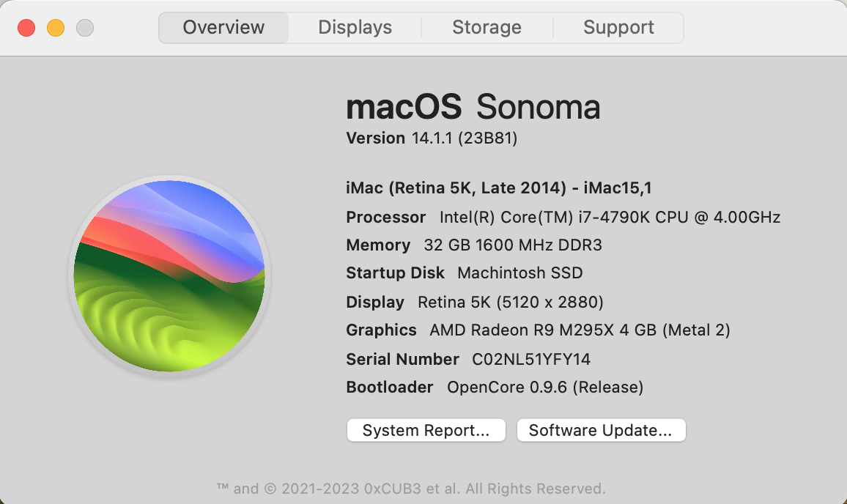Click the gray disabled zoom window button

pos(85,28)
